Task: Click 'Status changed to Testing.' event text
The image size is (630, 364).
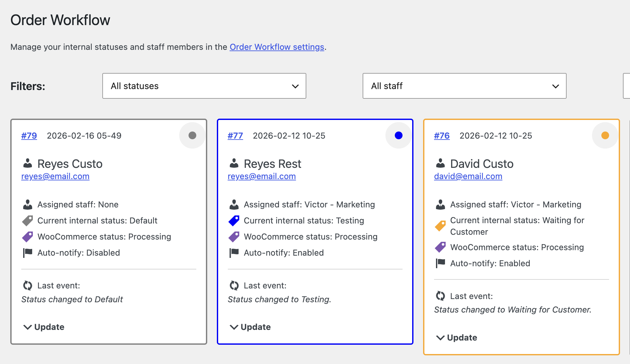Action: pos(279,299)
